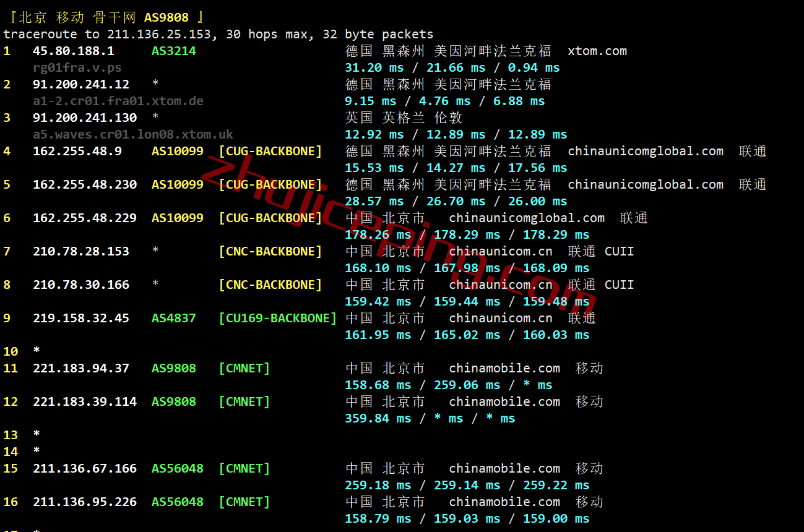This screenshot has height=532, width=804.
Task: Click the [CUG-BACKBONE] tag at hop 6
Action: [270, 218]
